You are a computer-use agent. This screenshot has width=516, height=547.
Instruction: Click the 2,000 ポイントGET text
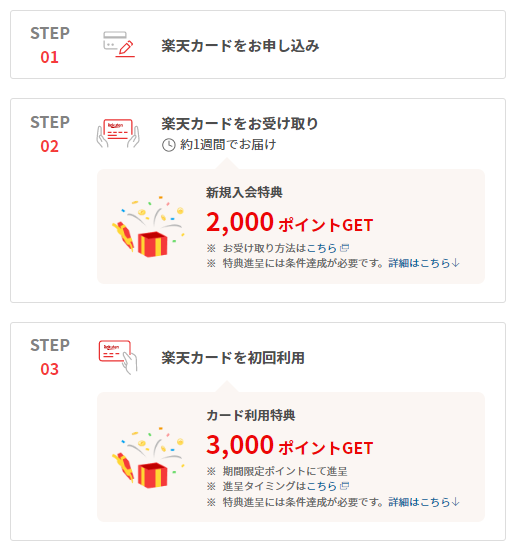click(290, 223)
